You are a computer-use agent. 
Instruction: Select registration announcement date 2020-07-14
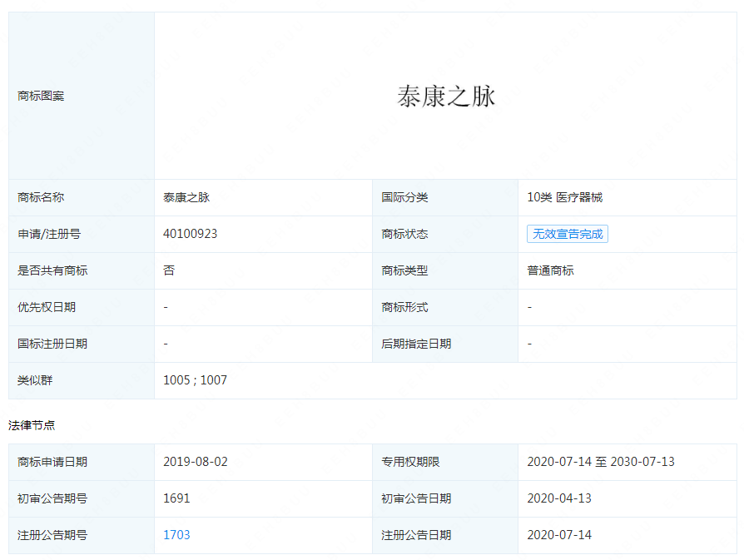click(x=559, y=535)
